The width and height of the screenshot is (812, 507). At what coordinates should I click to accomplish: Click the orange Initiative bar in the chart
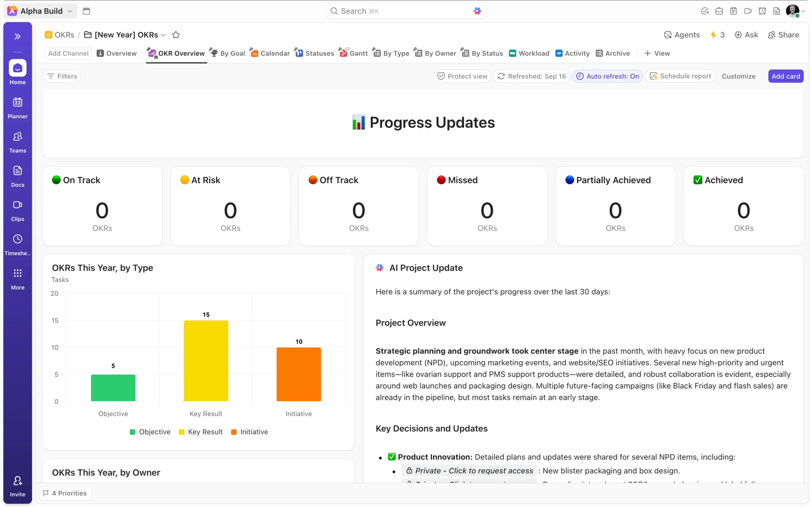click(x=298, y=374)
